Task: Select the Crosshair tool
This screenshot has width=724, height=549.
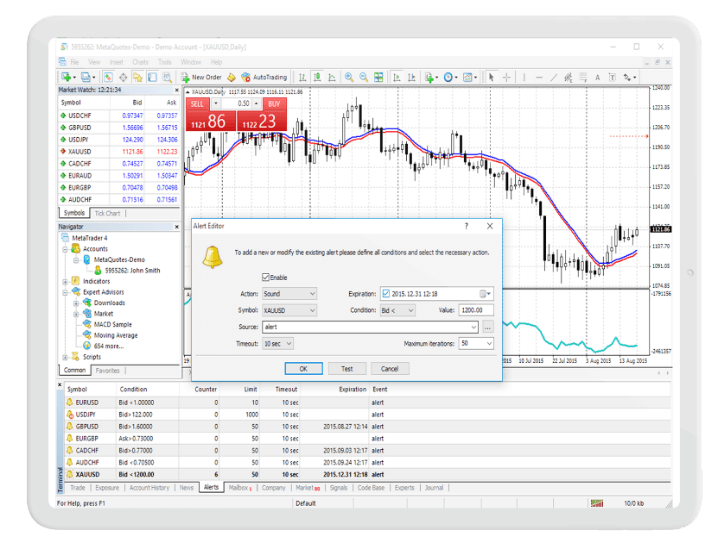Action: tap(507, 77)
